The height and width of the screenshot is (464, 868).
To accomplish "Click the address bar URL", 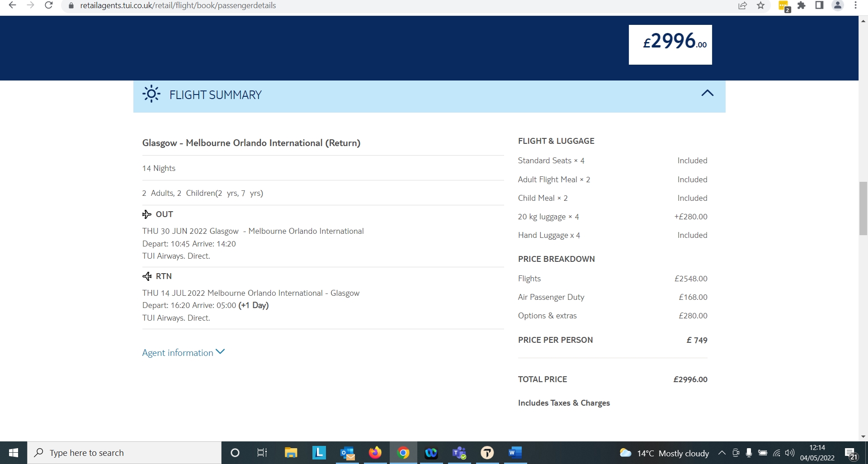I will tap(178, 5).
